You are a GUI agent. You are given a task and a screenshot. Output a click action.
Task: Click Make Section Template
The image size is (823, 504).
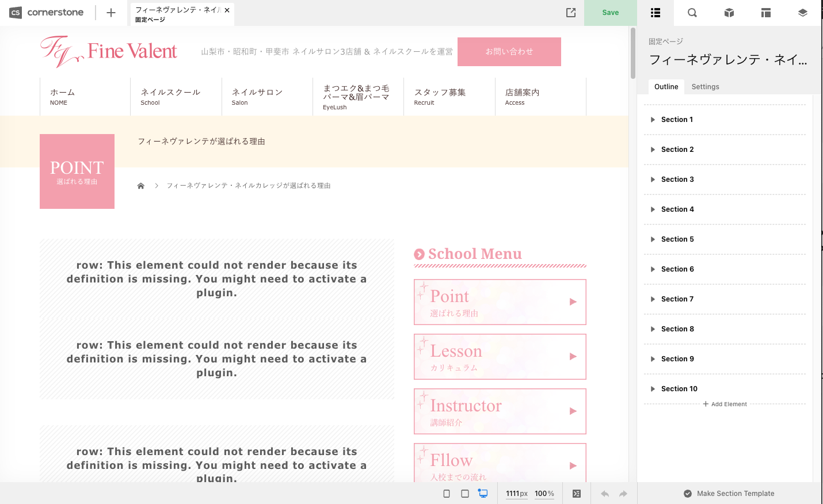(x=729, y=494)
